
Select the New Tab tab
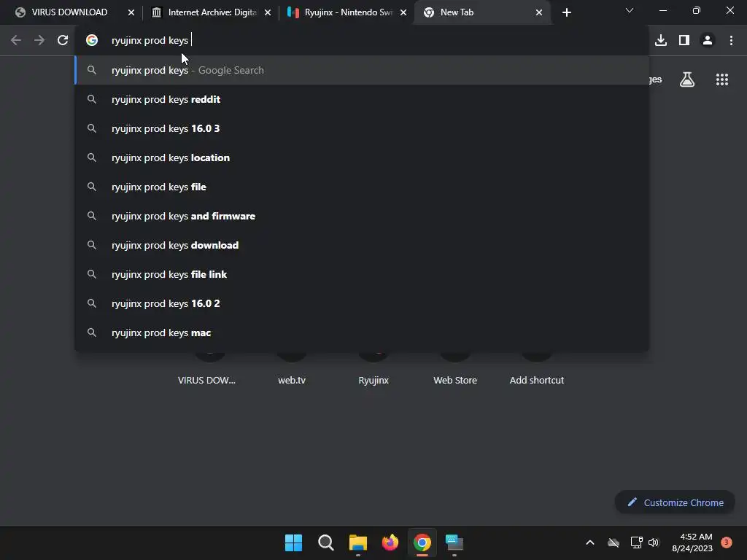click(482, 12)
